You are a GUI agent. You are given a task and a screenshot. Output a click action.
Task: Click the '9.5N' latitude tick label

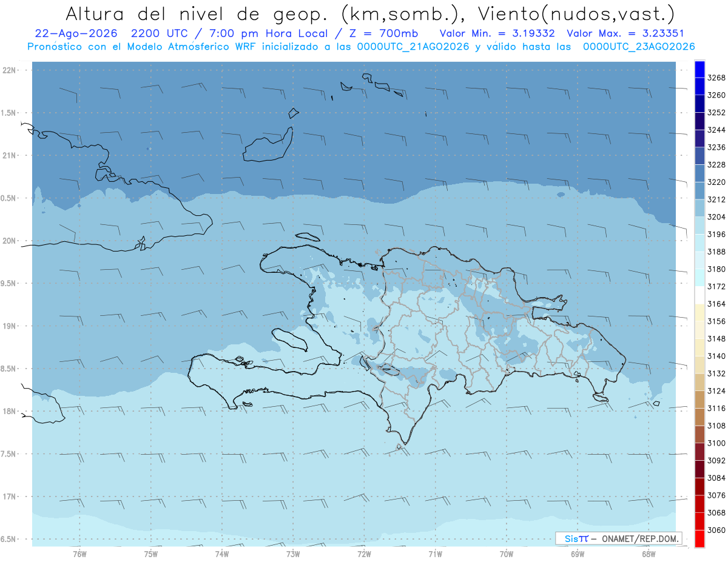point(9,283)
